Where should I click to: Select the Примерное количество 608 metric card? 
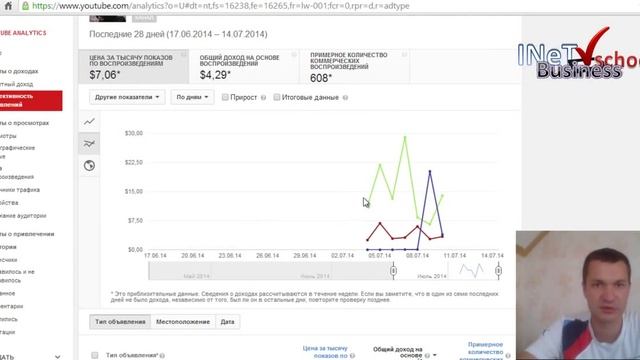click(355, 67)
